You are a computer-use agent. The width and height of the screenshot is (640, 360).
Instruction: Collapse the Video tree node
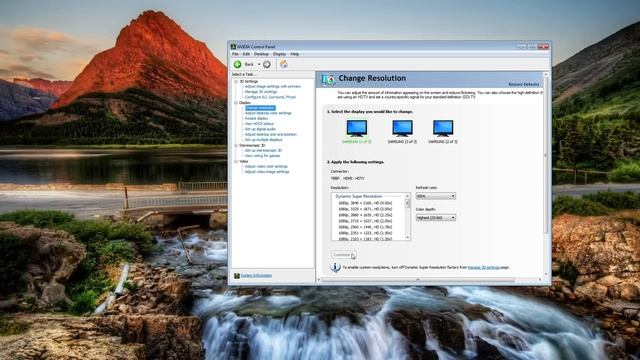[x=236, y=161]
